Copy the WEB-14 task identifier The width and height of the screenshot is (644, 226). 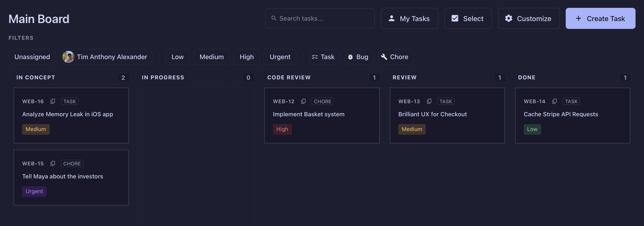click(554, 101)
